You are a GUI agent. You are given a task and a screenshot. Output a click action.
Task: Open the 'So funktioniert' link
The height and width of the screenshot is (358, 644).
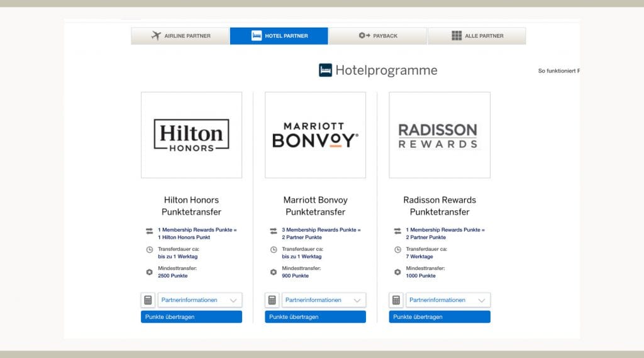[x=559, y=70]
